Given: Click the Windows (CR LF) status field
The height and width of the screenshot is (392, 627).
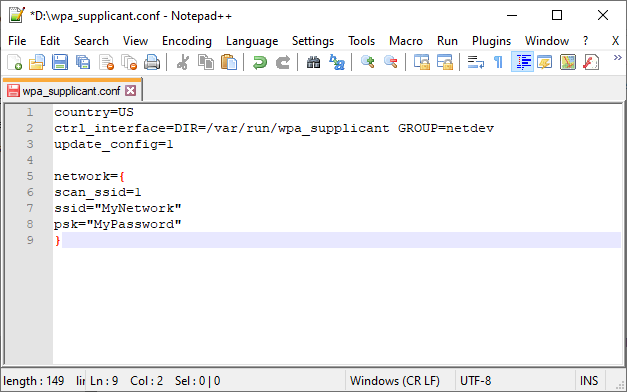Looking at the screenshot, I should click(395, 380).
